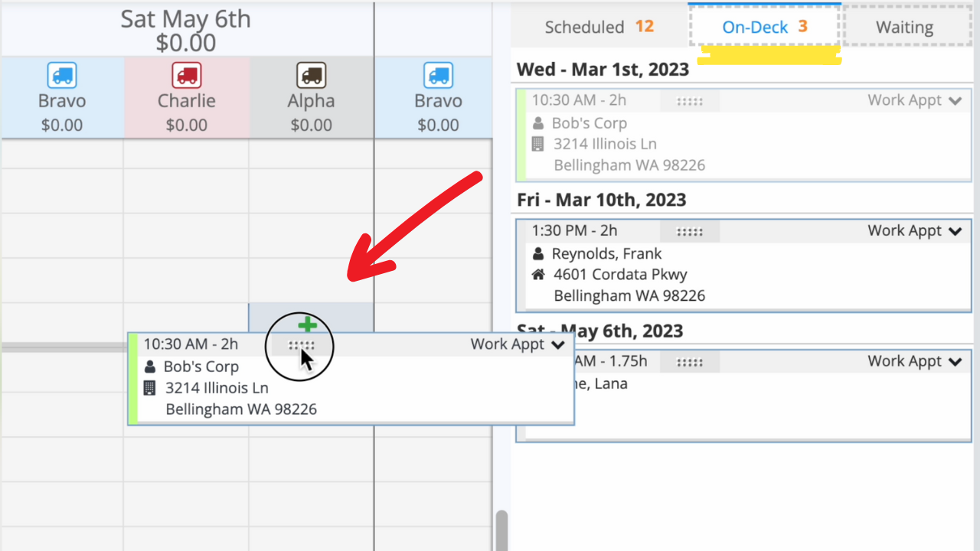Click the brown Alpha truck icon
Screen dimensions: 980x551
[311, 75]
